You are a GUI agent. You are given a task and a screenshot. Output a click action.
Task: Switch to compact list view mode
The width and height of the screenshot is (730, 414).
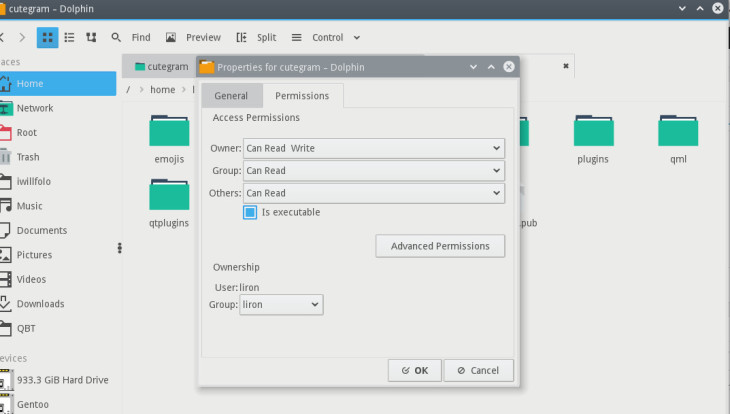click(69, 37)
